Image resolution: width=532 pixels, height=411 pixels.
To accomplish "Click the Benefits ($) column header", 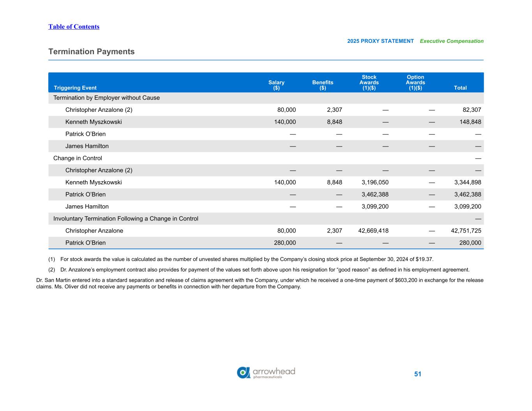I will pos(323,85).
